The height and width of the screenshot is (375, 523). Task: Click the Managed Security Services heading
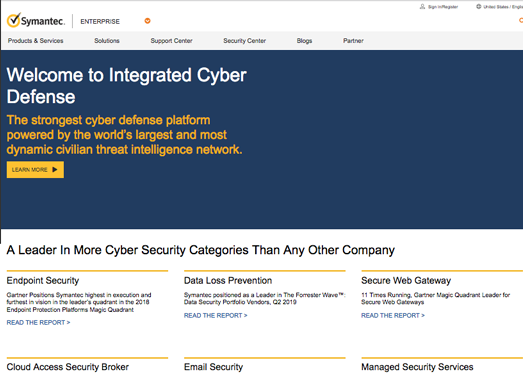417,367
